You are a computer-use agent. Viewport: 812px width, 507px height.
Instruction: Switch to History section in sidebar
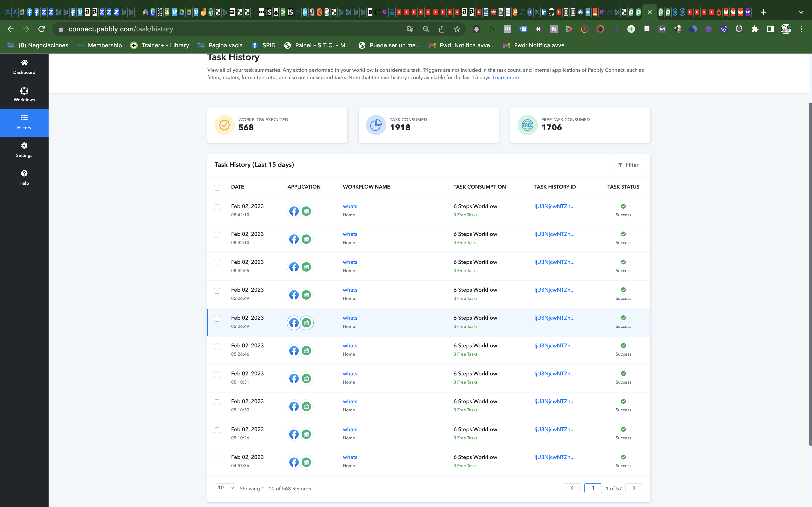(x=24, y=122)
